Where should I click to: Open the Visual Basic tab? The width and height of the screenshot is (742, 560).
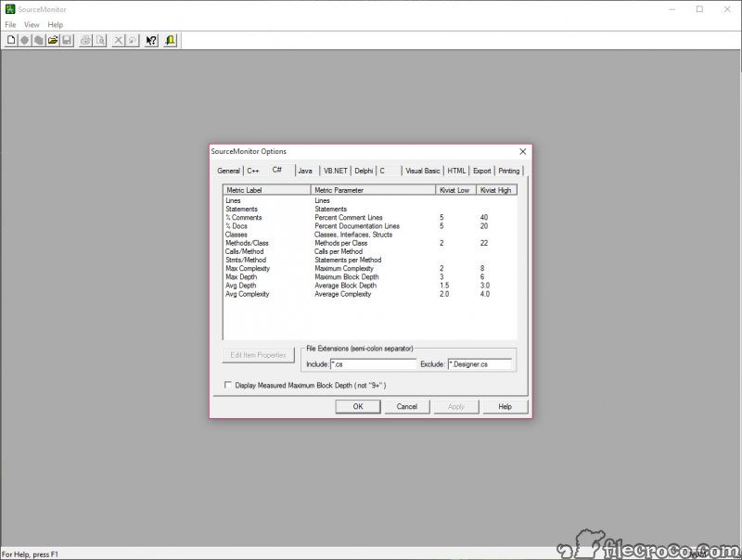click(423, 171)
